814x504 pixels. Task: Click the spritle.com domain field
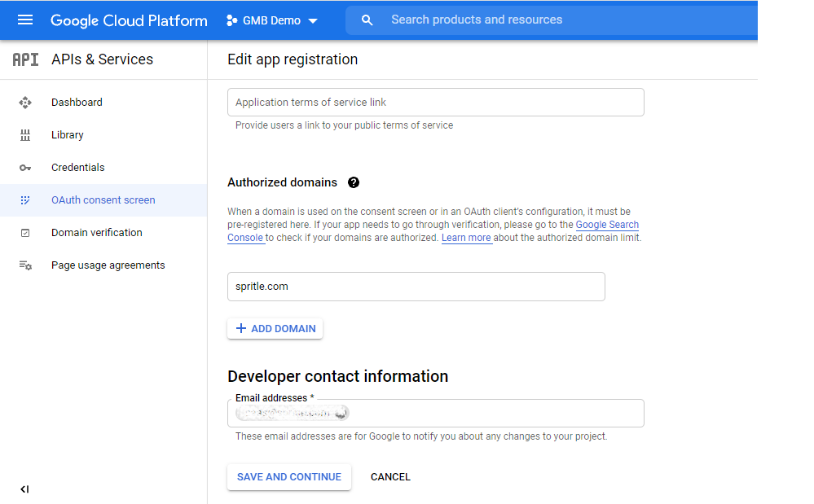pos(416,287)
